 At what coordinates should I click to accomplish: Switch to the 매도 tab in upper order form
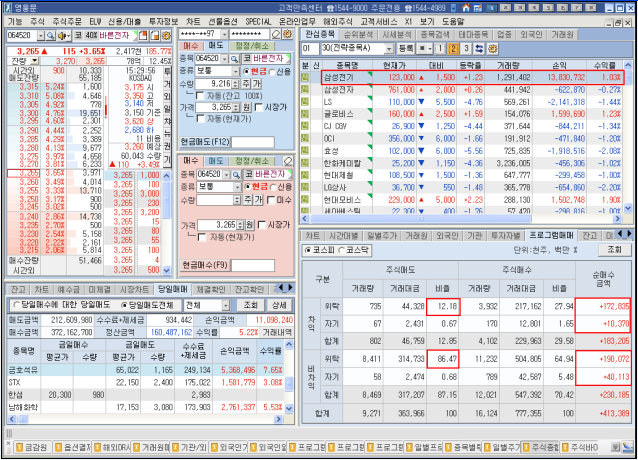[216, 46]
